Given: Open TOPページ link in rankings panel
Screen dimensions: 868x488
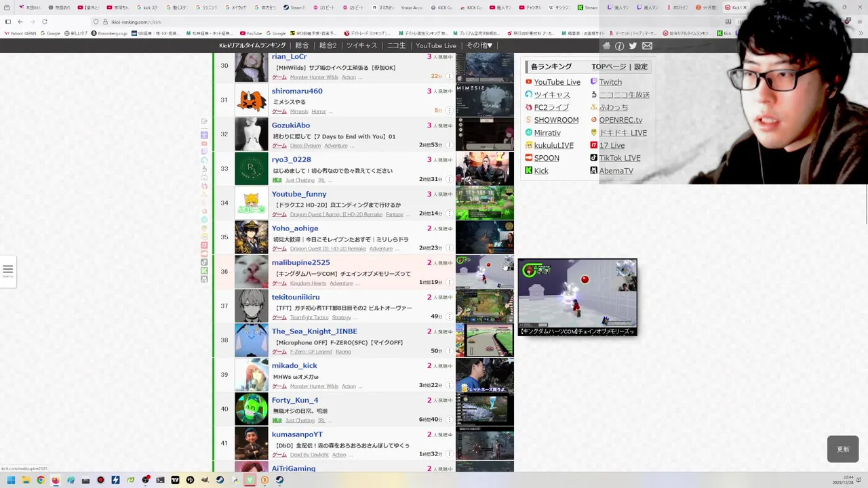Looking at the screenshot, I should pyautogui.click(x=608, y=66).
